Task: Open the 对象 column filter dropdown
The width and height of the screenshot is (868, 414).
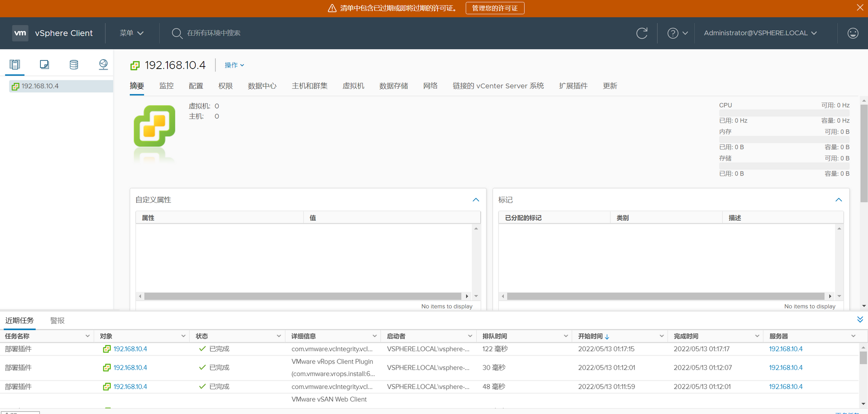Action: click(183, 336)
